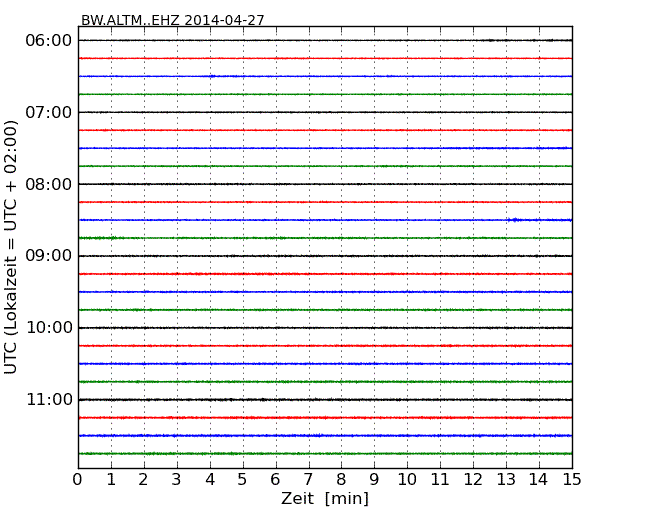This screenshot has width=650, height=520.
Task: Click the 10:00 time label
Action: tap(49, 328)
